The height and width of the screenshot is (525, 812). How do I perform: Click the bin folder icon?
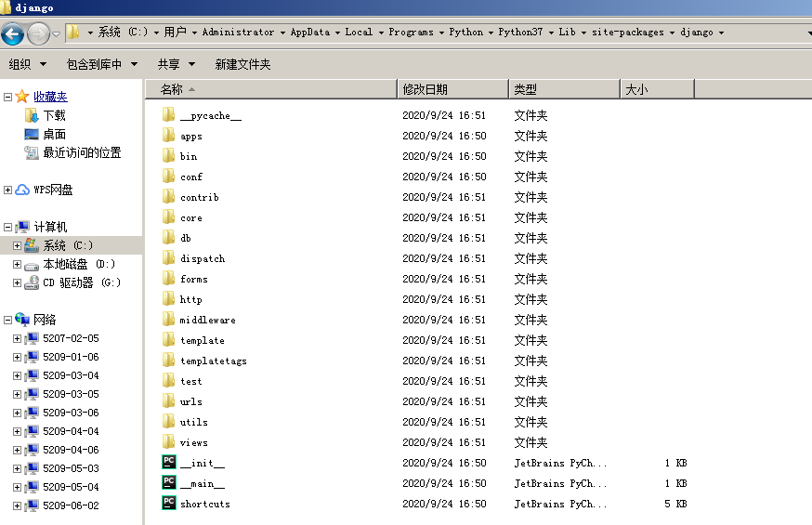point(168,156)
